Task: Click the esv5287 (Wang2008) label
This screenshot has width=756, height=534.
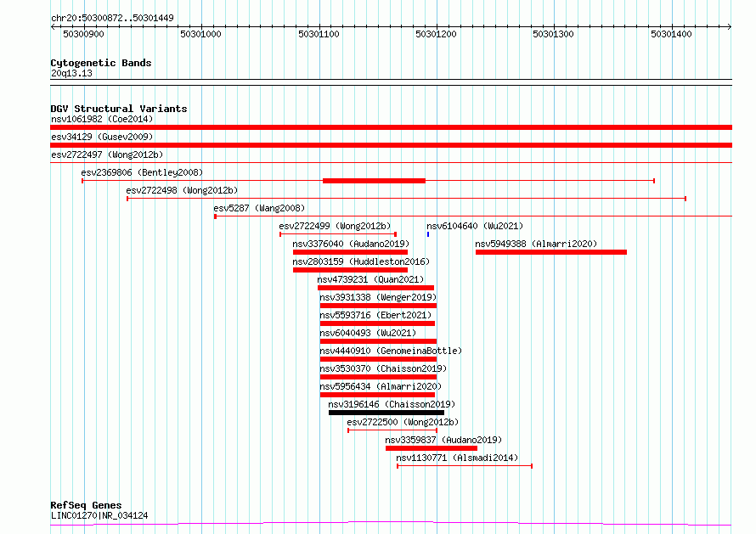Action: click(259, 208)
